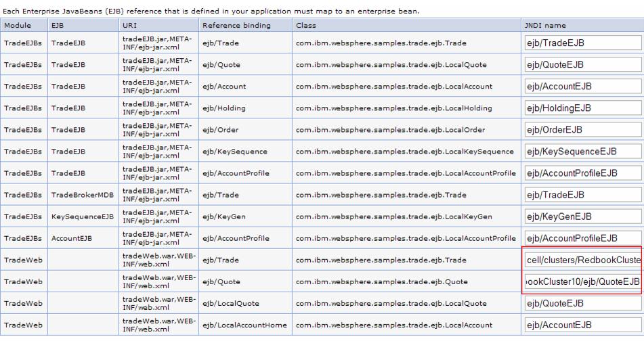Focus the ejb/OrderEJB JNDI name field
This screenshot has height=341, width=644.
pos(583,130)
